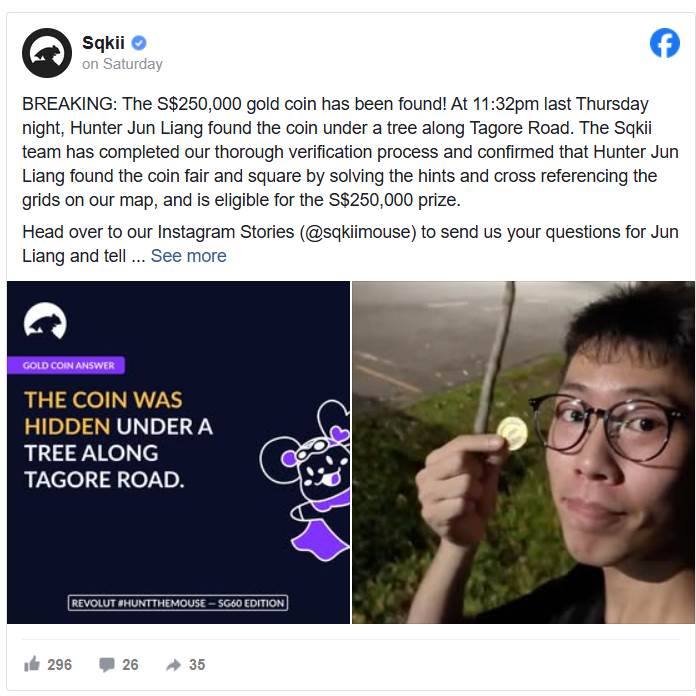This screenshot has width=696, height=696.
Task: Click the GOLD COIN ANSWER purple label
Action: (x=66, y=365)
